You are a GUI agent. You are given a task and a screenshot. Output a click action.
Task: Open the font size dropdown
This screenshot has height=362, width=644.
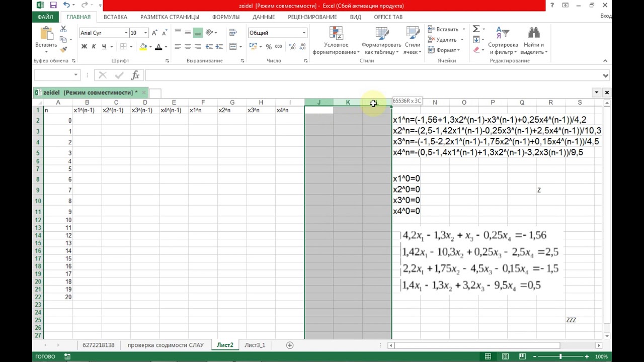point(145,33)
